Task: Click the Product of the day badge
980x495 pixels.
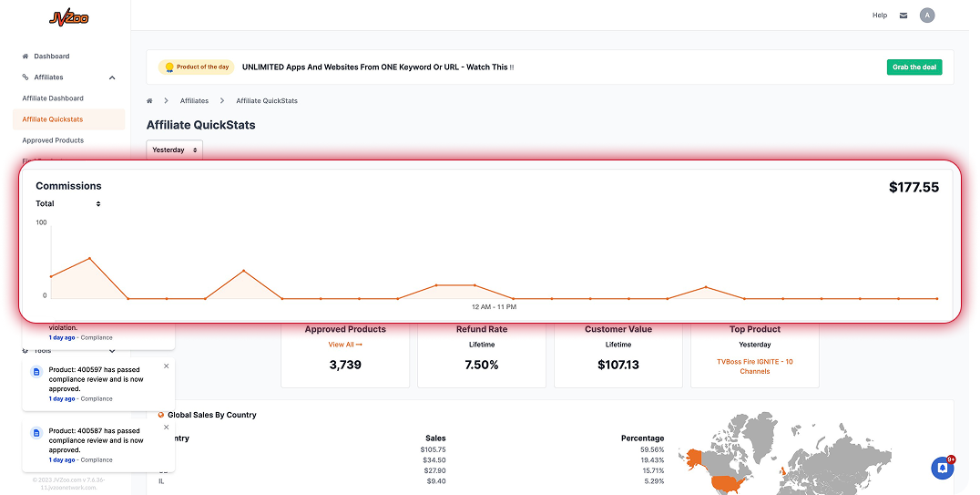Action: 197,67
